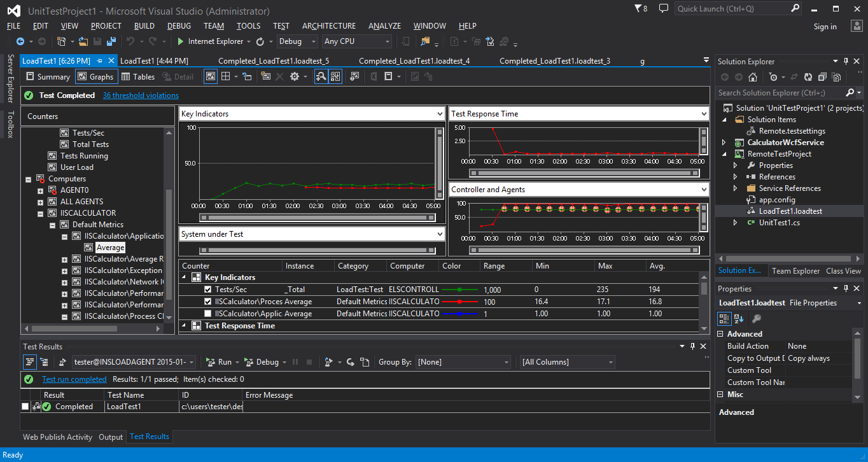Click the Save All disks icon
The width and height of the screenshot is (868, 462).
pyautogui.click(x=111, y=41)
